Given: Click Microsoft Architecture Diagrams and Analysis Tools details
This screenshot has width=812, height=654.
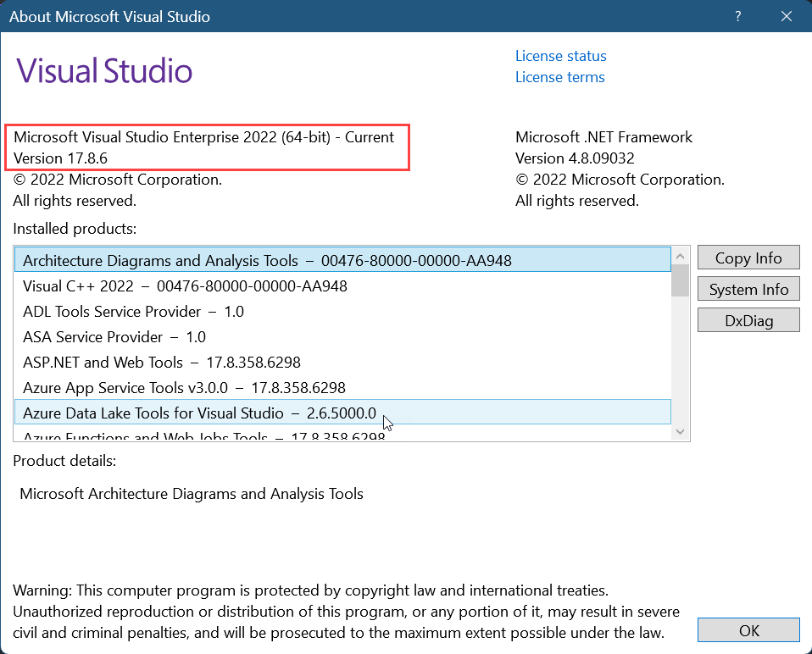Looking at the screenshot, I should coord(192,494).
